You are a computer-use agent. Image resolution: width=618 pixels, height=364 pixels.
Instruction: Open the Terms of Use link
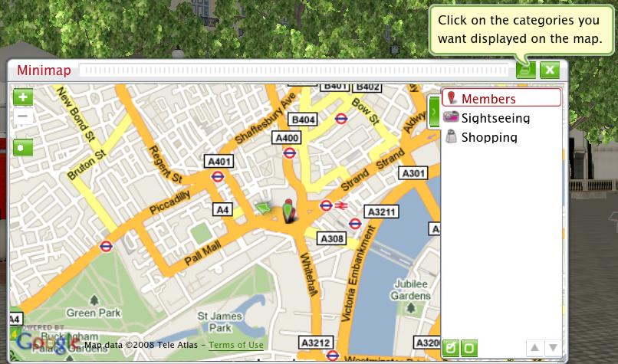point(235,345)
